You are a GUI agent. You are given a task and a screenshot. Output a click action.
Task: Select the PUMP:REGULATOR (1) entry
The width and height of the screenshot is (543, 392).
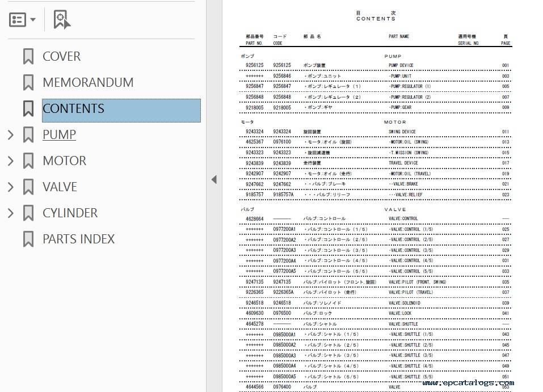pyautogui.click(x=410, y=86)
